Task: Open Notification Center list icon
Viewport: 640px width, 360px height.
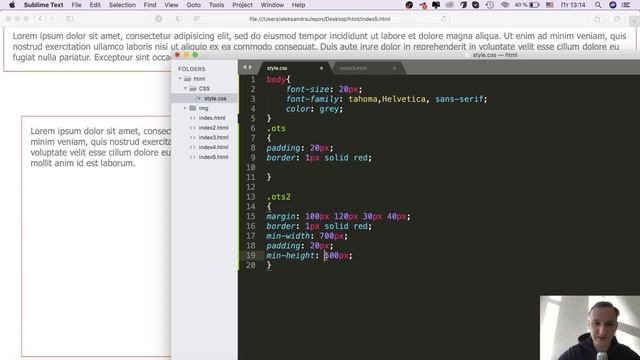Action: pyautogui.click(x=626, y=5)
